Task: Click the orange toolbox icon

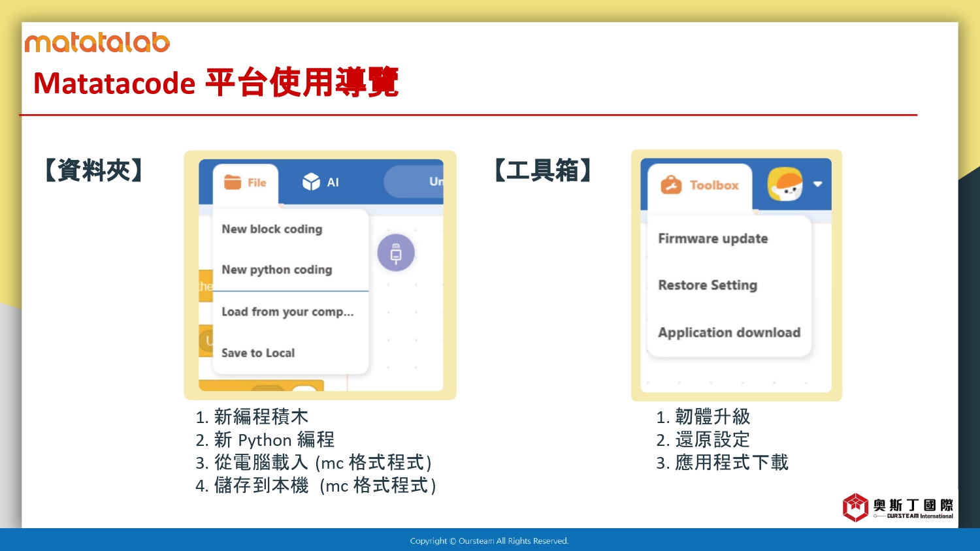Action: 671,185
